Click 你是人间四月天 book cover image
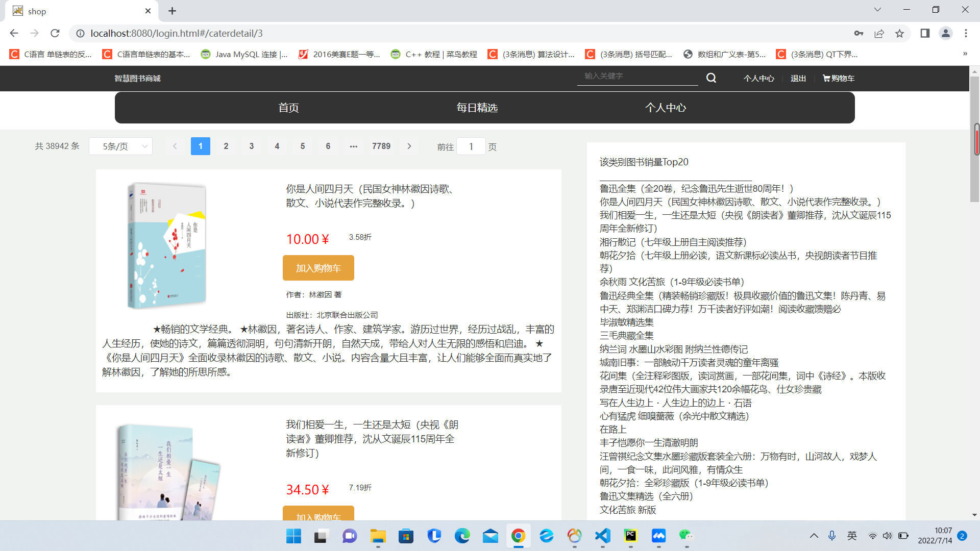 point(166,245)
